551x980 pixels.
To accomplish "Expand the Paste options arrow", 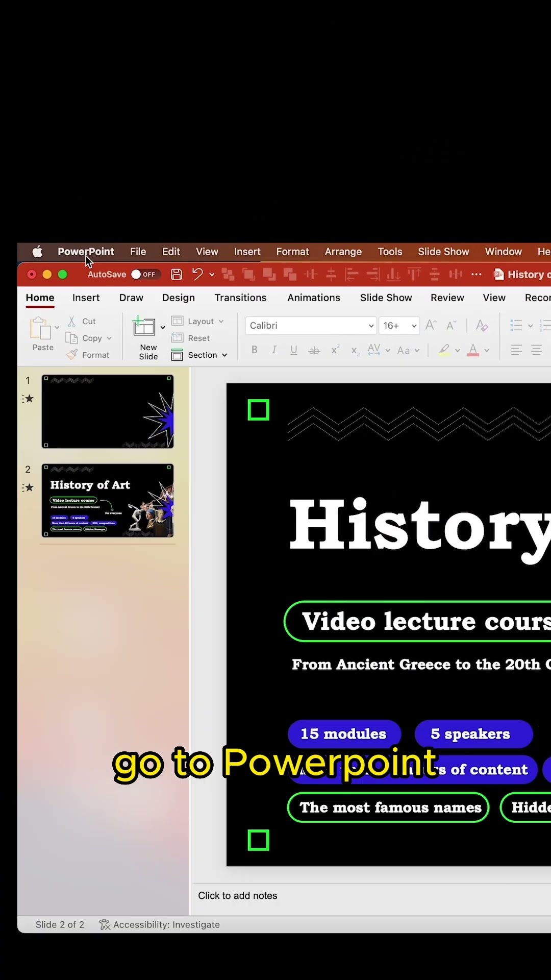I will [x=57, y=327].
